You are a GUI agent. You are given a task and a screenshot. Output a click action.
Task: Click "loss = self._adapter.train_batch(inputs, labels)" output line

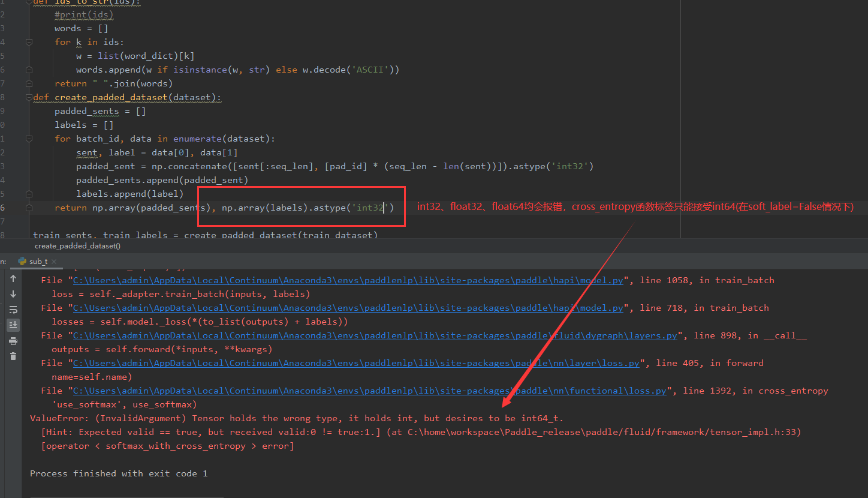[x=181, y=294]
